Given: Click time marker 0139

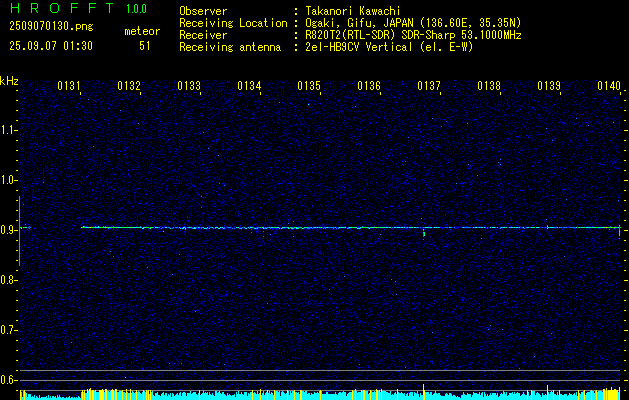Looking at the screenshot, I should [549, 85].
